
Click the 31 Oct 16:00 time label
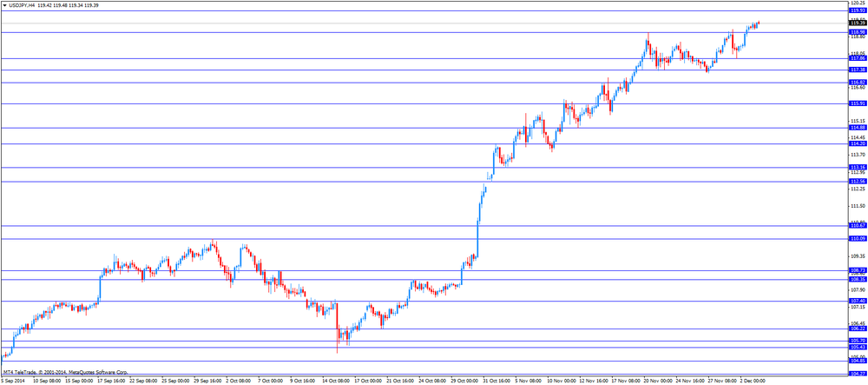pos(496,382)
